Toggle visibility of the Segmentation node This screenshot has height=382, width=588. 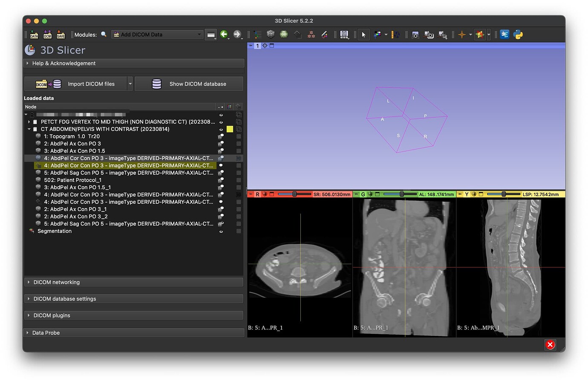221,231
